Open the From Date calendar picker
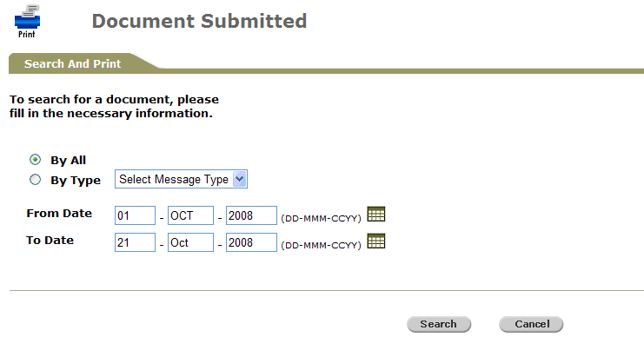Viewport: 644px width, 357px height. (x=376, y=214)
